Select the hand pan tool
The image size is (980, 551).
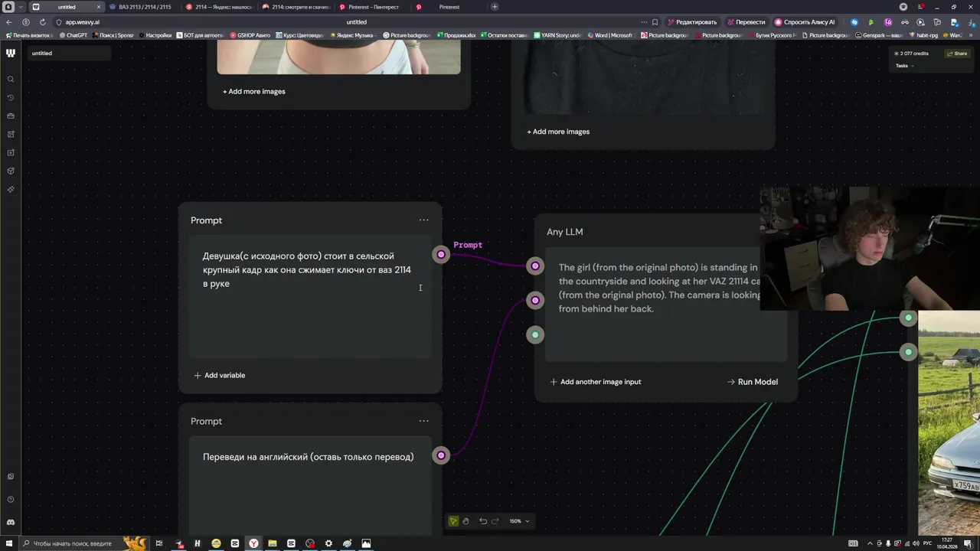[465, 521]
